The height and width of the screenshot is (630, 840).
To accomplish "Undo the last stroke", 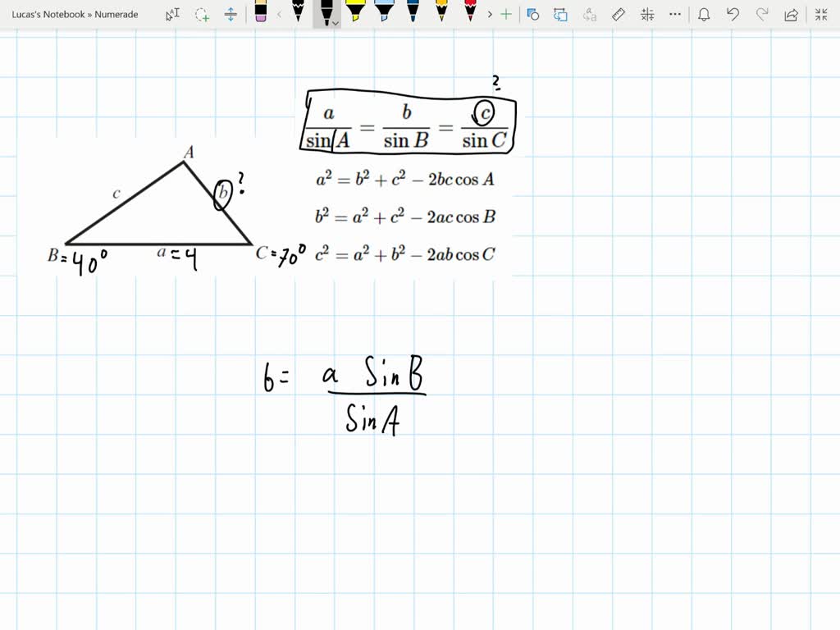I will click(733, 15).
